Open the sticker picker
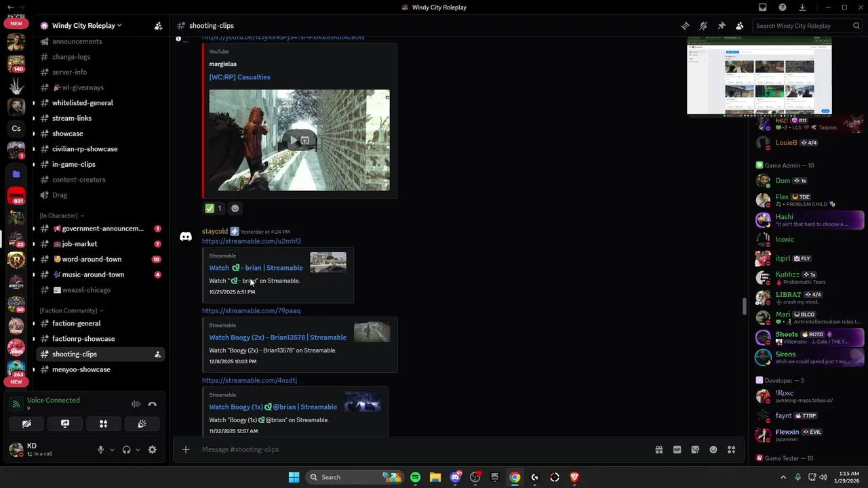Viewport: 868px width, 488px height. point(695,449)
